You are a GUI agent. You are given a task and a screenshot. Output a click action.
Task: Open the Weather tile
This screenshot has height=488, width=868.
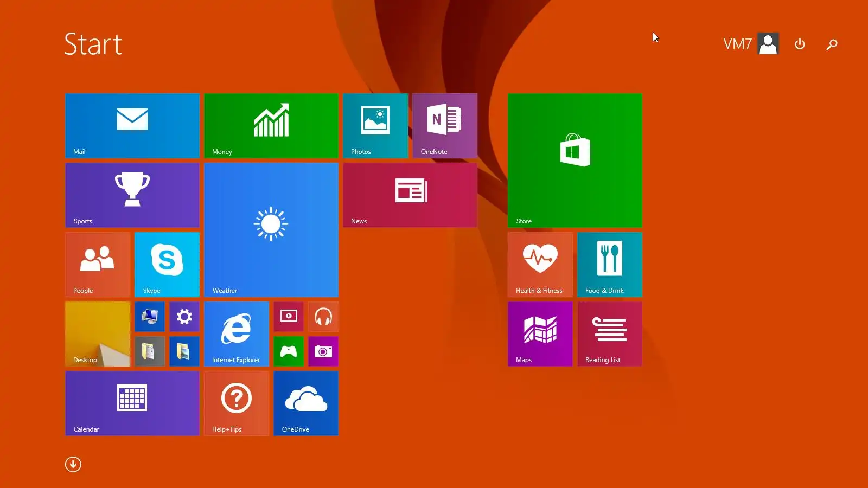[x=271, y=230]
